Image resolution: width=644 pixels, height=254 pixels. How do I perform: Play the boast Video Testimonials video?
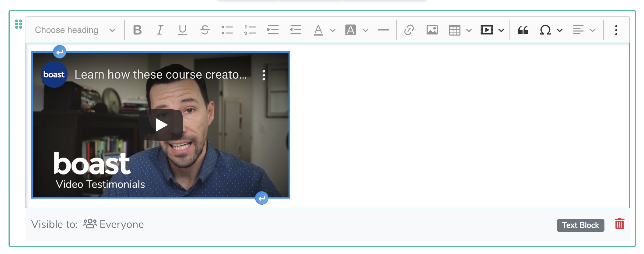point(161,125)
